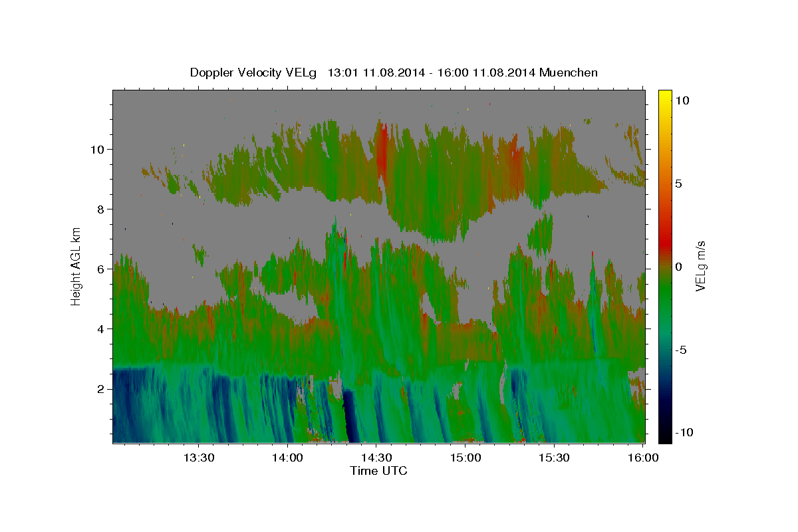
Task: Click the height axis tick label '4'
Action: (x=102, y=329)
